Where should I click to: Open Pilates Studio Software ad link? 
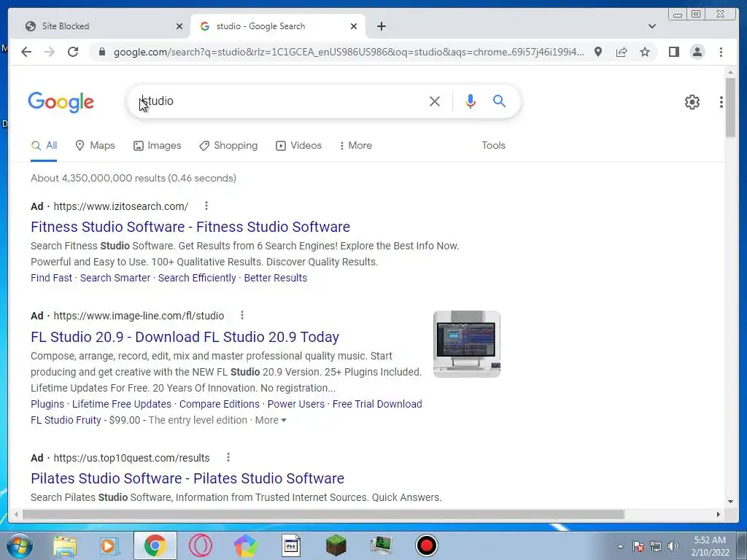click(x=187, y=478)
